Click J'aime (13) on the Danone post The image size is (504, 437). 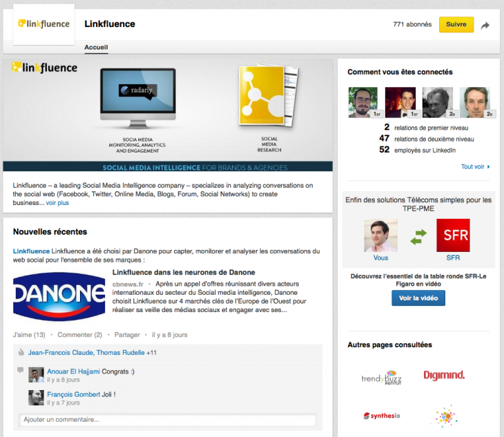(x=29, y=335)
